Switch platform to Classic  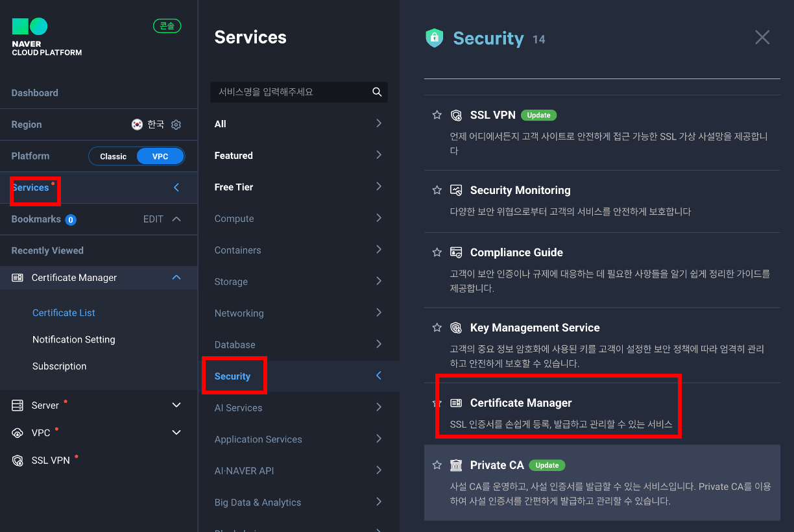click(x=113, y=156)
